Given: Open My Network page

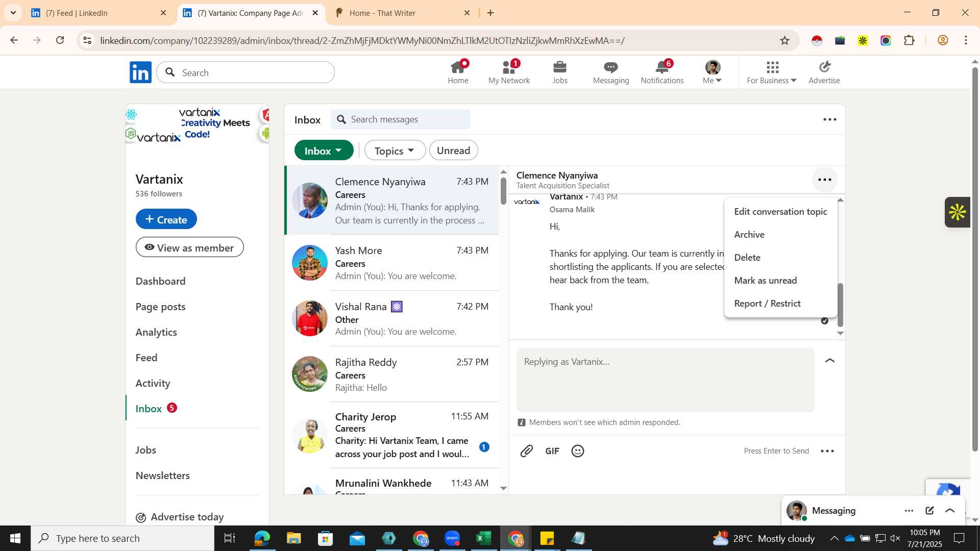Looking at the screenshot, I should [509, 72].
